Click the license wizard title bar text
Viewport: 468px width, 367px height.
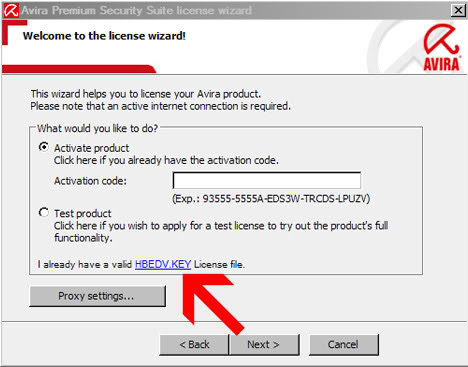pyautogui.click(x=137, y=10)
